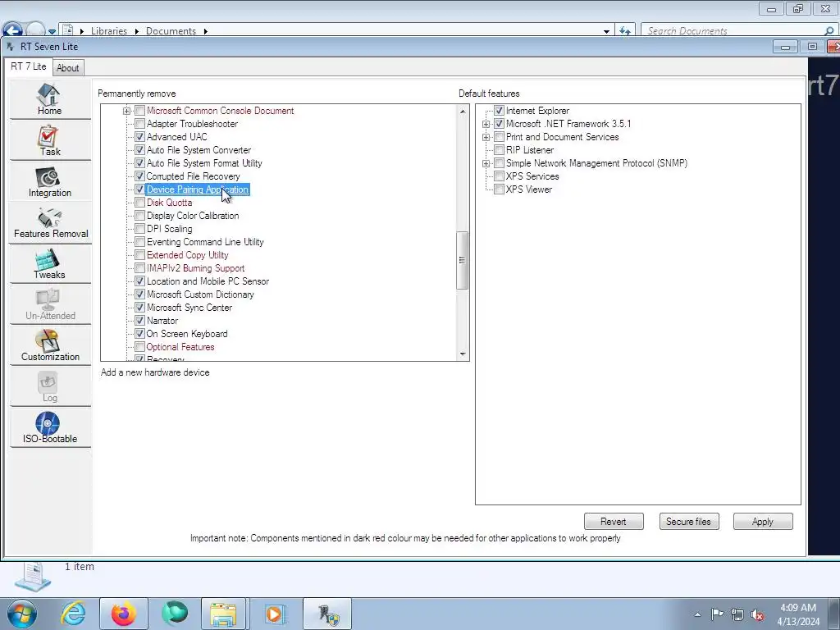The height and width of the screenshot is (630, 840).
Task: Select Extended Copy Utility entry
Action: [188, 255]
